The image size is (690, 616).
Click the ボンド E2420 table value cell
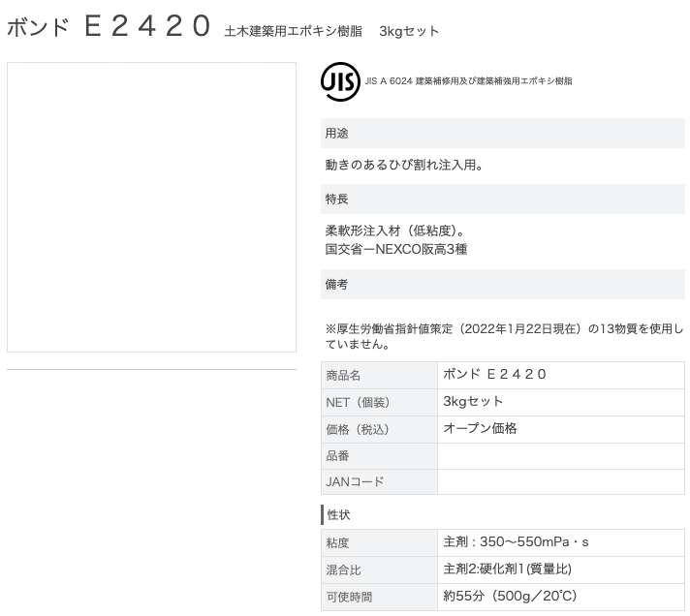pyautogui.click(x=561, y=376)
